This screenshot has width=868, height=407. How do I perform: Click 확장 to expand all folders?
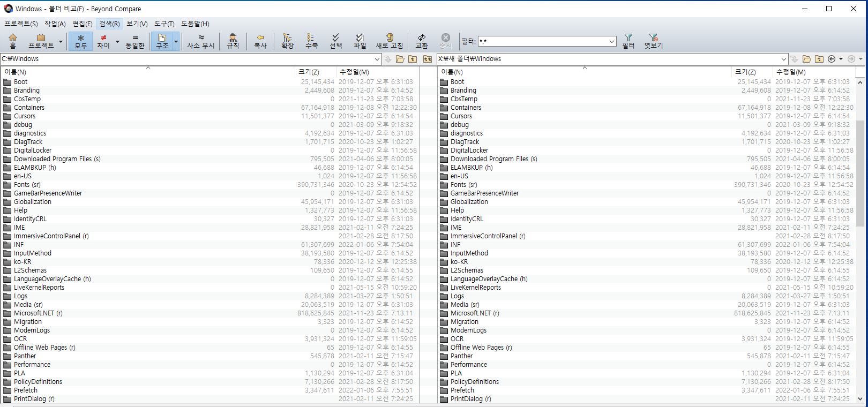tap(288, 41)
